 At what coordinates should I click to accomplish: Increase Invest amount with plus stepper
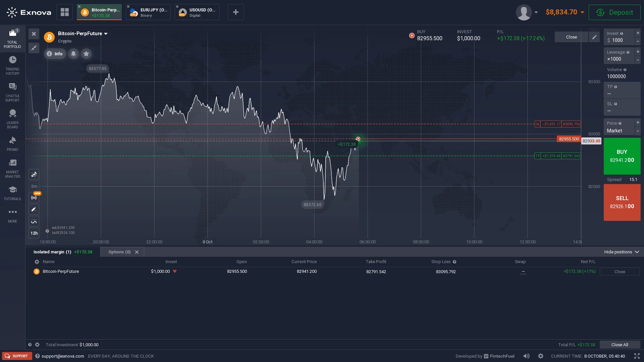pyautogui.click(x=638, y=33)
